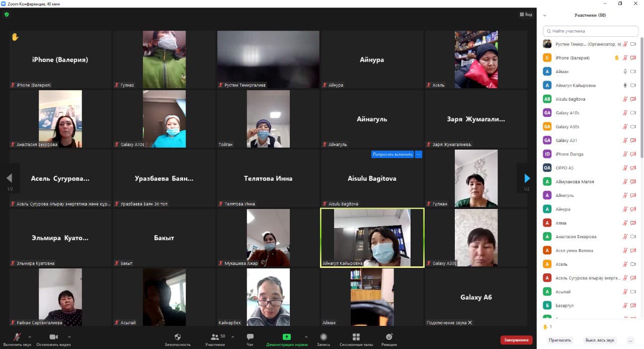The height and width of the screenshot is (349, 644).
Task: Click the Найти участника search field
Action: [590, 31]
